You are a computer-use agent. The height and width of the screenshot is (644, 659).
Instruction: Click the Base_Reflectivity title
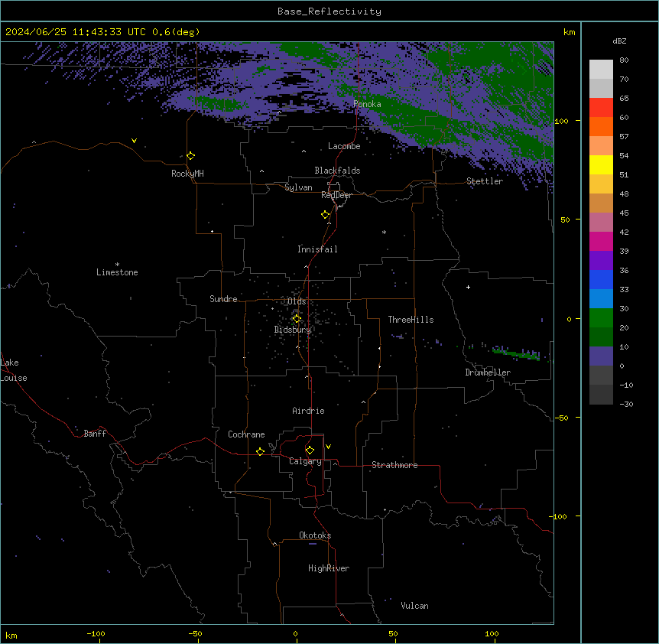pos(329,11)
